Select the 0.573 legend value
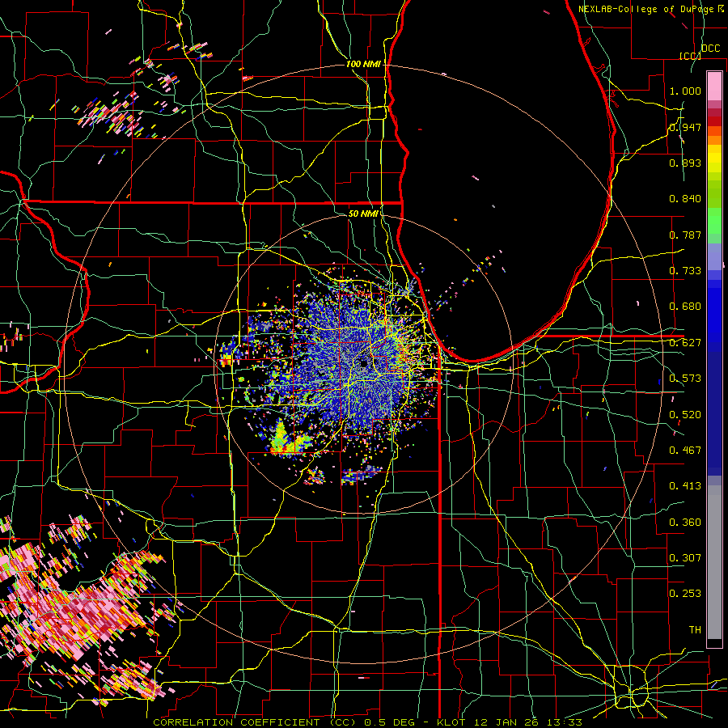728x728 pixels. 685,379
